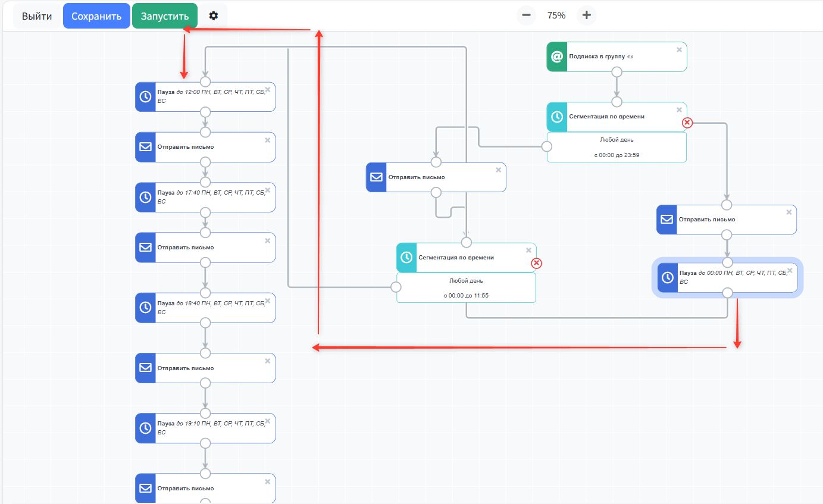Click the zoom in plus button
This screenshot has width=823, height=504.
point(586,15)
